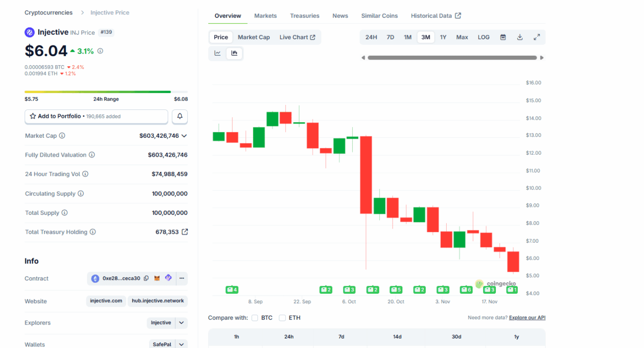644x348 pixels.
Task: Enable the ETH compare checkbox
Action: (x=282, y=318)
